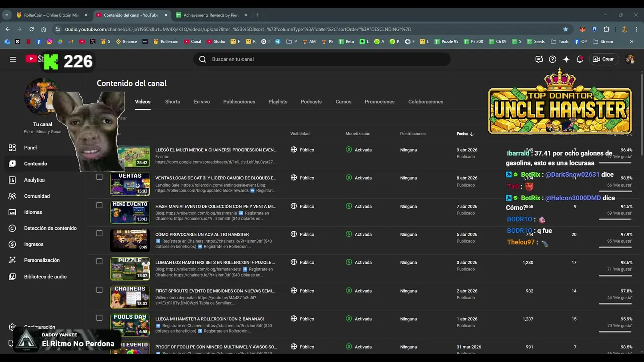Click the Panel dashboard icon in sidebar
The image size is (644, 362).
[x=12, y=148]
